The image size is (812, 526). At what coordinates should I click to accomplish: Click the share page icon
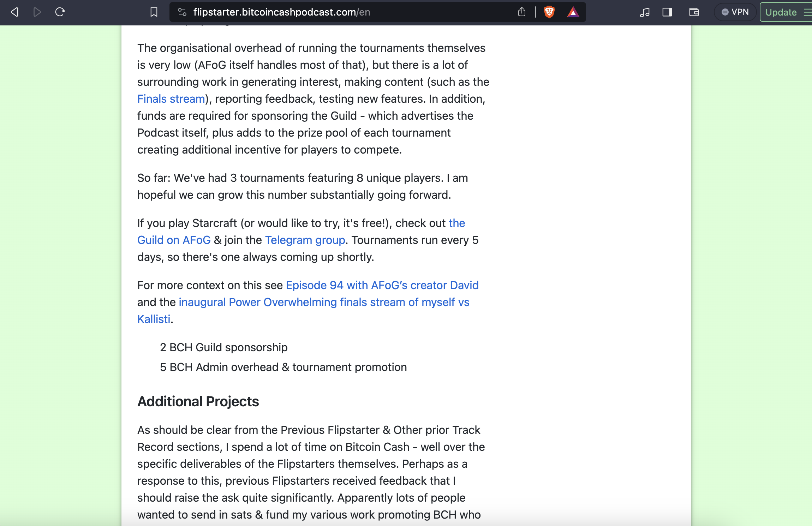click(522, 12)
